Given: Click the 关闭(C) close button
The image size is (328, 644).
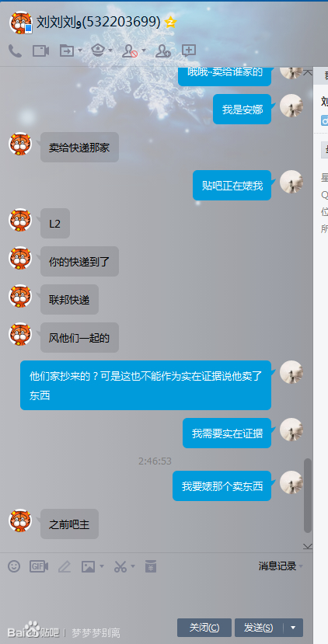Looking at the screenshot, I should pos(204,628).
